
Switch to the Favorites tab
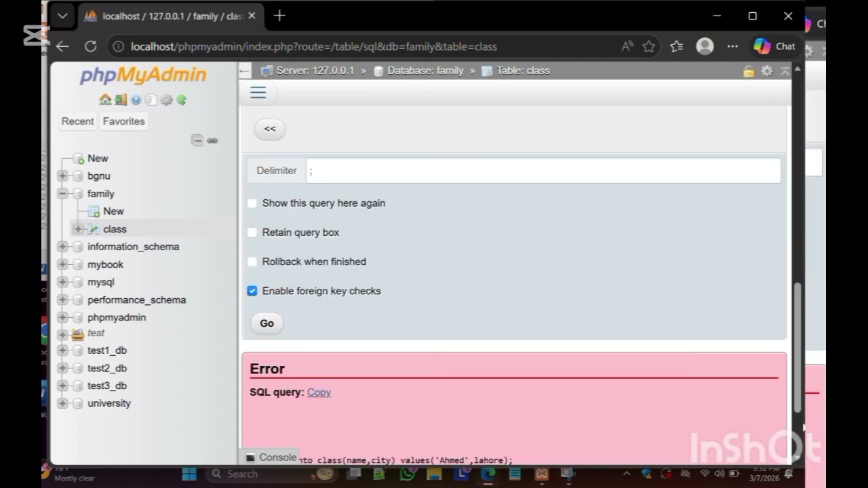[123, 121]
